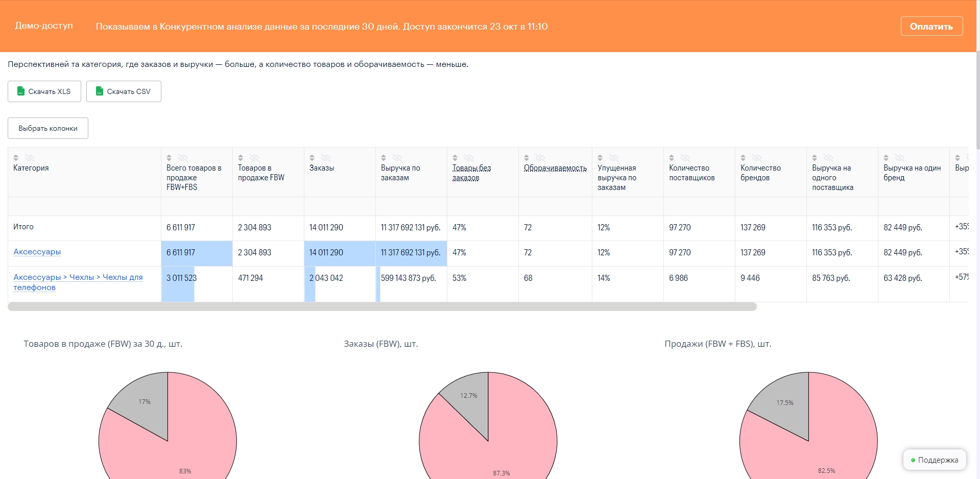The width and height of the screenshot is (980, 479).
Task: Hide the Заказы column via eye icon
Action: 326,158
